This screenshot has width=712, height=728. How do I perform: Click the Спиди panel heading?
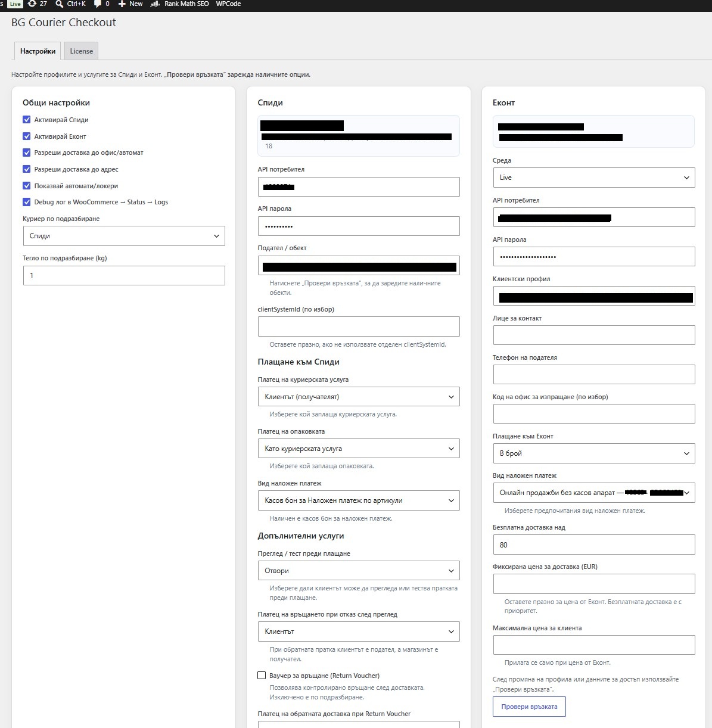coord(270,102)
